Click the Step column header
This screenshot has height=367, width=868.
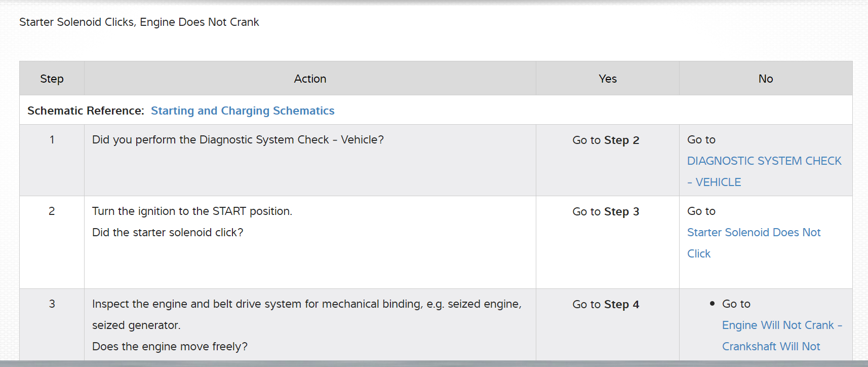tap(52, 79)
